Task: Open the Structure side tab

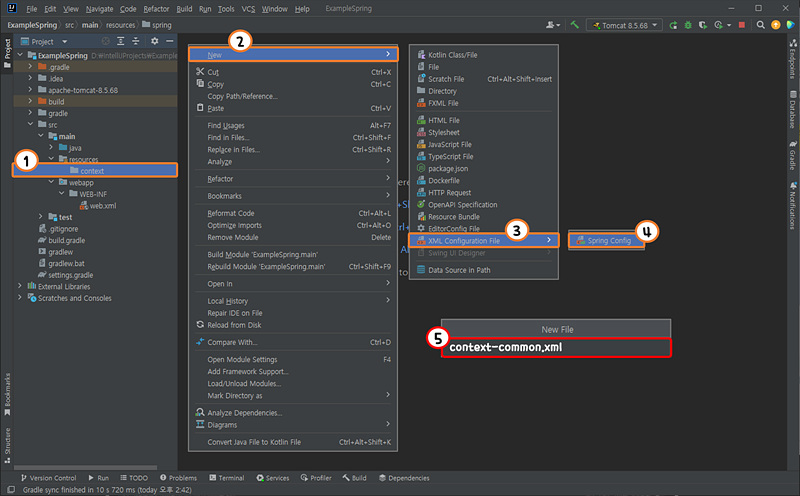Action: click(x=7, y=445)
